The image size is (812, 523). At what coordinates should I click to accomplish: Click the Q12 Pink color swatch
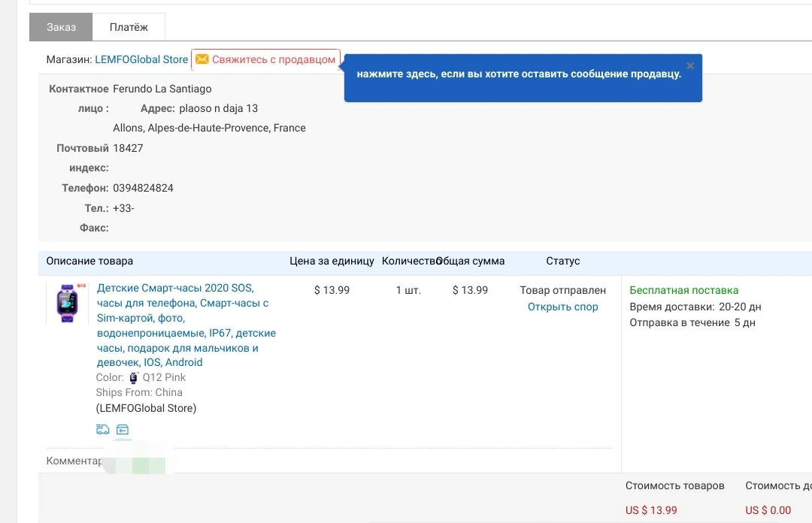[134, 377]
